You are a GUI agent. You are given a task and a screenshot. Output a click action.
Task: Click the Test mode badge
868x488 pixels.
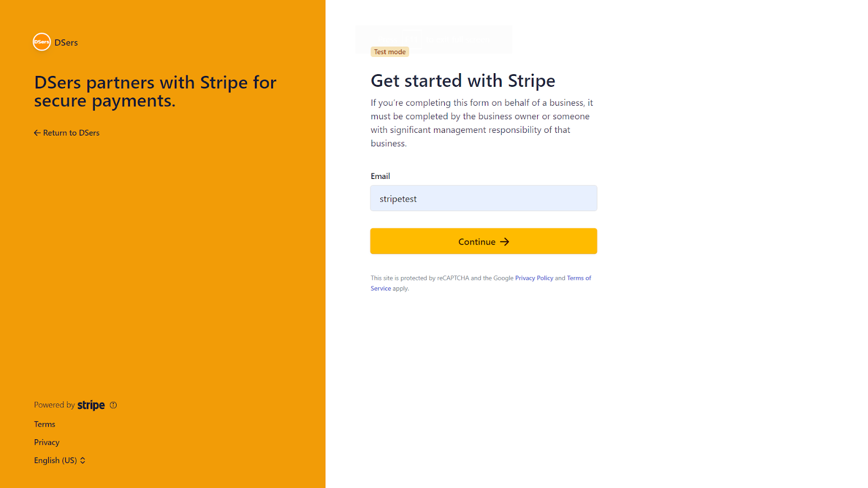point(390,52)
